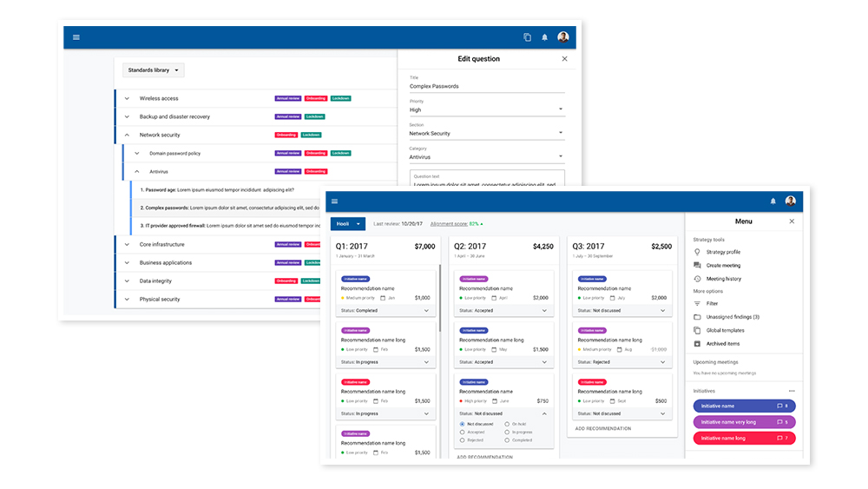
Task: Open Initiatives three-dot options menu
Action: 791,391
